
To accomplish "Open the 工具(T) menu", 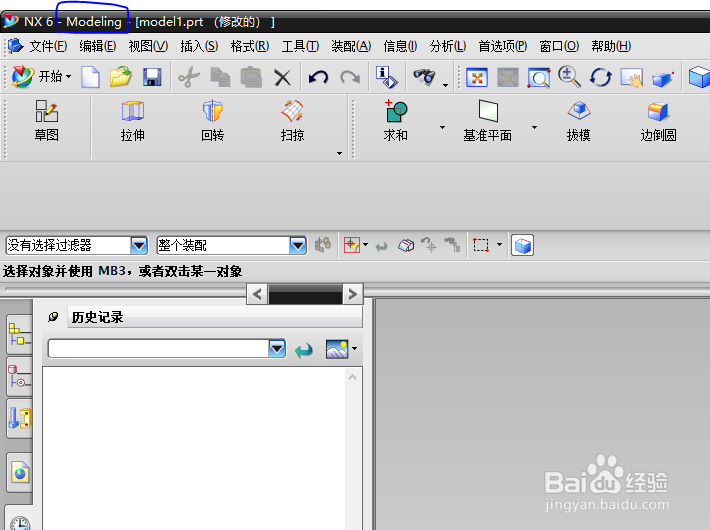I will pyautogui.click(x=300, y=46).
